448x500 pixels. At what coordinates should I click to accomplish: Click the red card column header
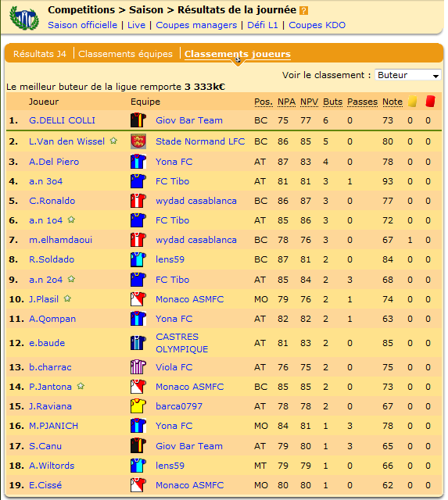click(x=430, y=101)
